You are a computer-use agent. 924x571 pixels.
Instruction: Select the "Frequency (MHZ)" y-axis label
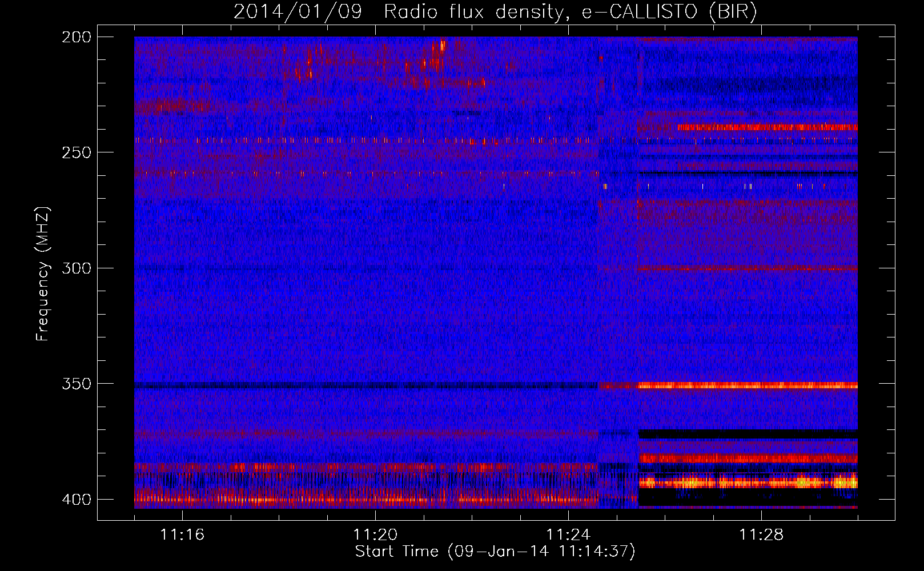[x=43, y=274]
